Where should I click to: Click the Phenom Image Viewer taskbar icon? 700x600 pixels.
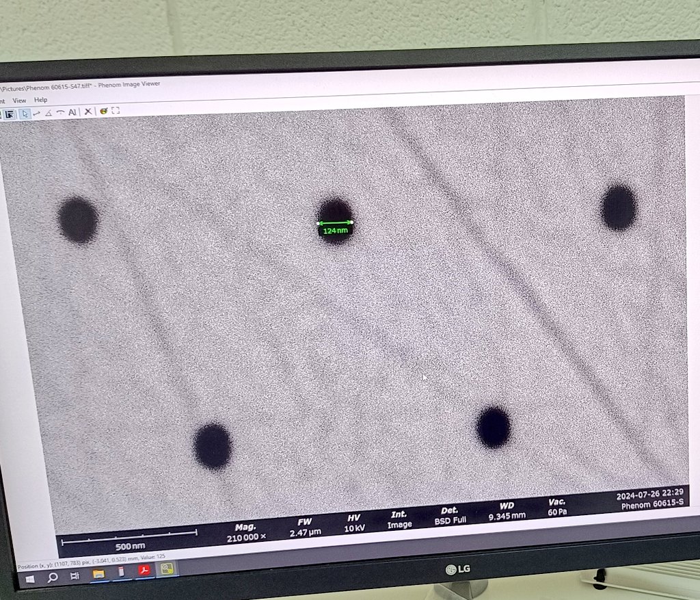click(x=167, y=569)
